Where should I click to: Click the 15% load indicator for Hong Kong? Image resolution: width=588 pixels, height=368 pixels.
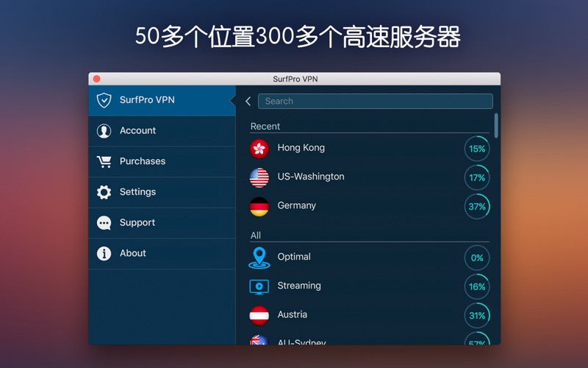477,149
